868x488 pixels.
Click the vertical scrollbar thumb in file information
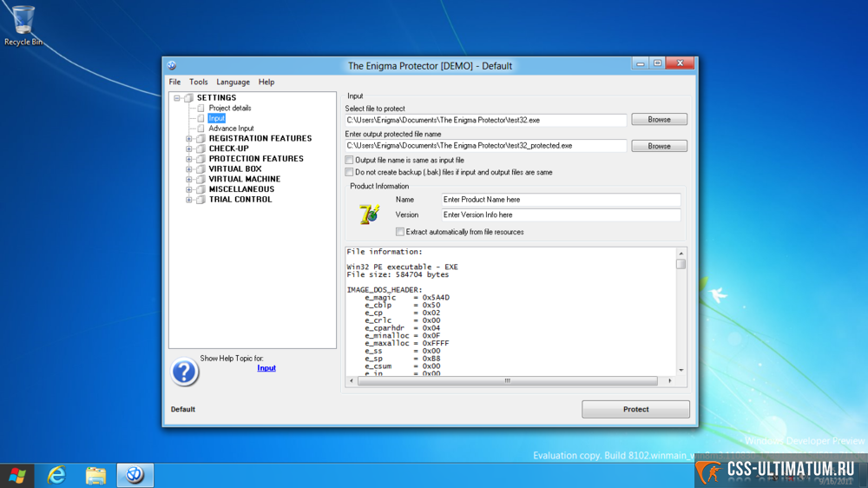pyautogui.click(x=681, y=264)
